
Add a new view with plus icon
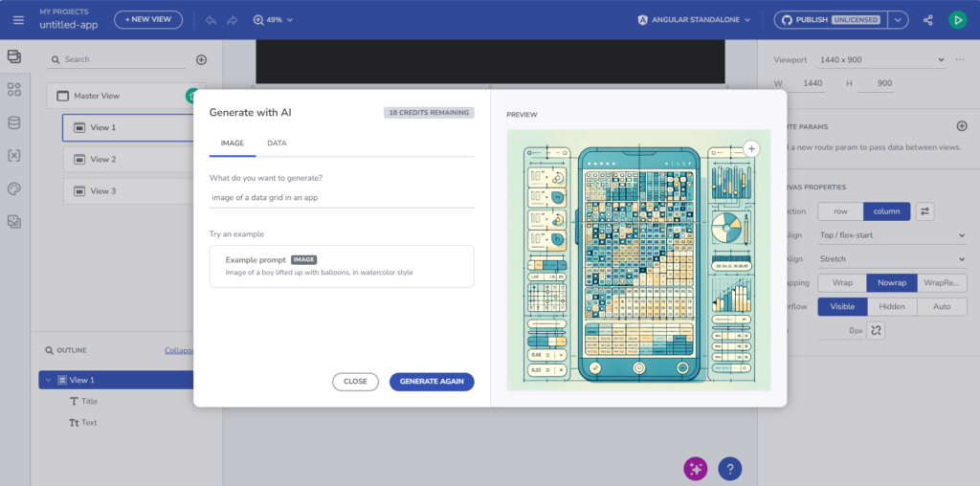(x=201, y=60)
